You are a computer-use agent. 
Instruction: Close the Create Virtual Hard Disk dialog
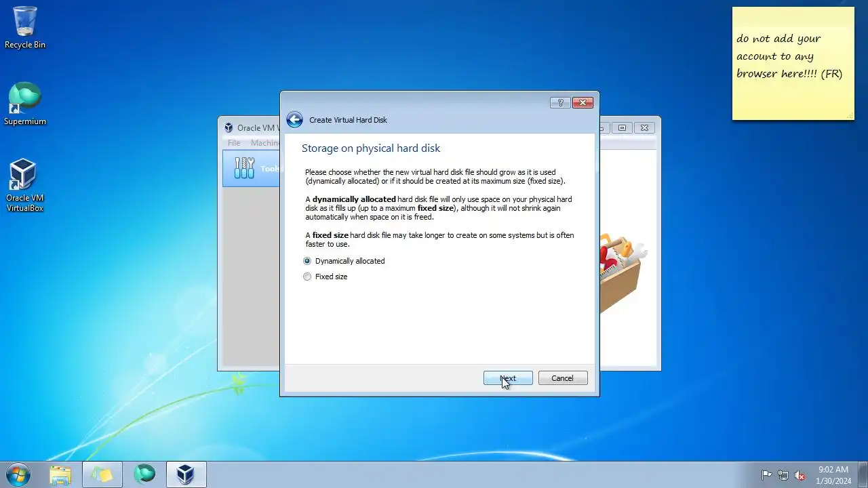[583, 102]
